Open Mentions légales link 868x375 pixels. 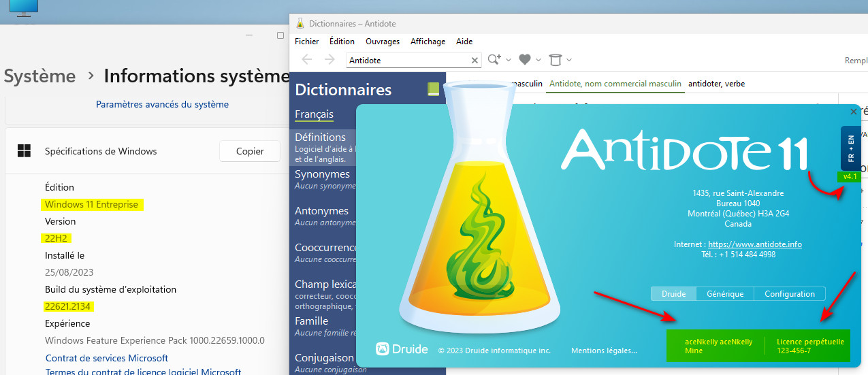pyautogui.click(x=604, y=350)
